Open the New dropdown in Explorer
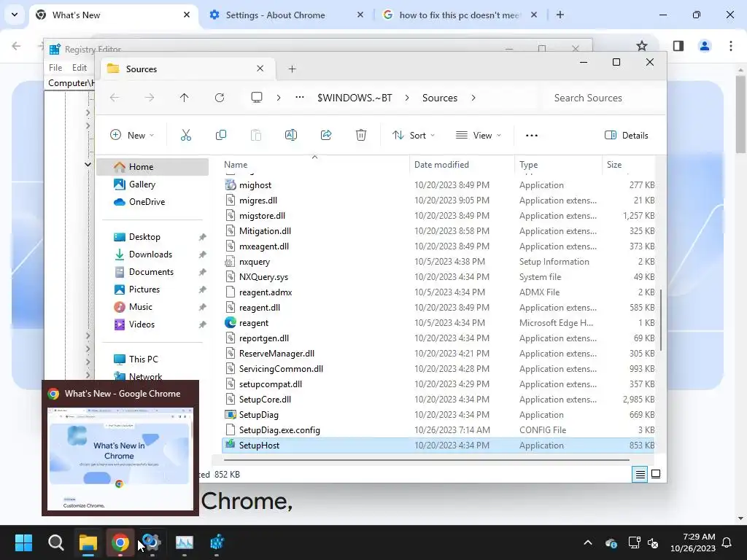 pos(132,135)
